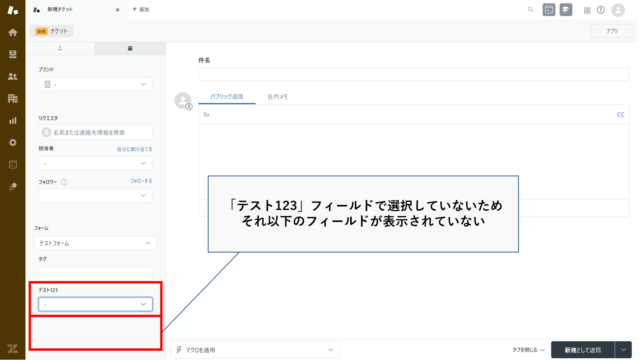Image resolution: width=640 pixels, height=360 pixels.
Task: Click the CC link
Action: tap(620, 115)
